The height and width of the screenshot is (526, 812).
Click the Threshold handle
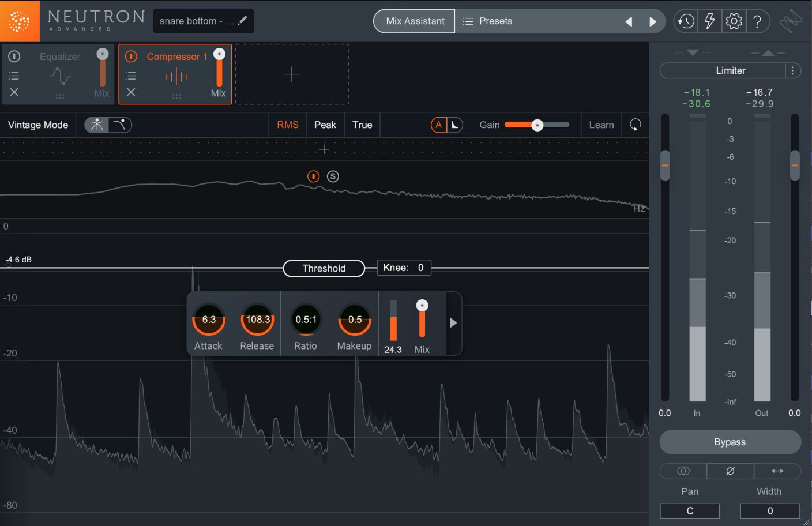point(324,268)
